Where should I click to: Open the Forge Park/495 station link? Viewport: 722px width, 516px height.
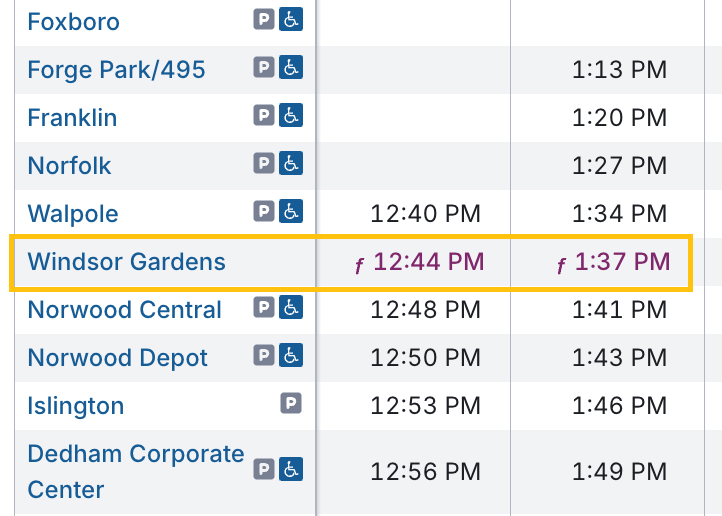(116, 70)
